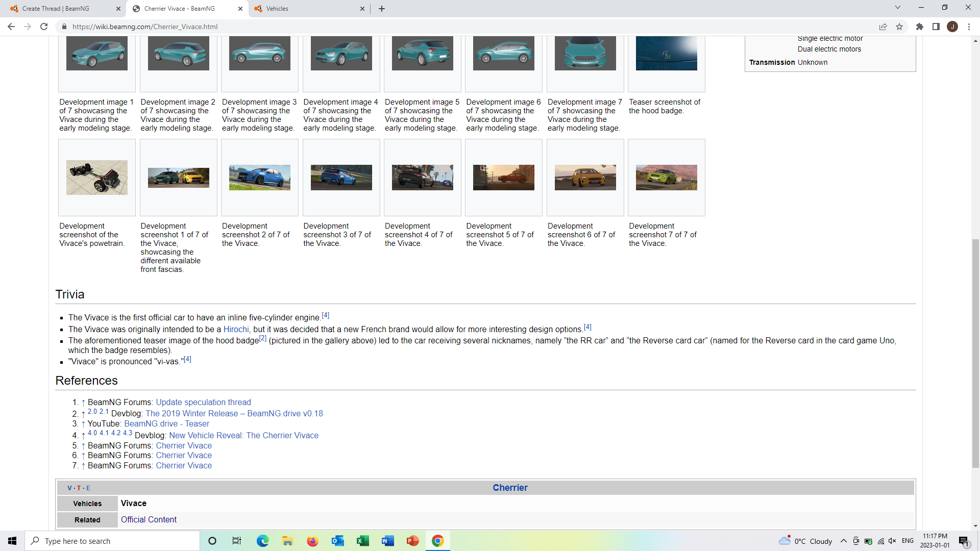Screen dimensions: 980x551
Task: Bookmark this page with star icon
Action: pos(899,27)
